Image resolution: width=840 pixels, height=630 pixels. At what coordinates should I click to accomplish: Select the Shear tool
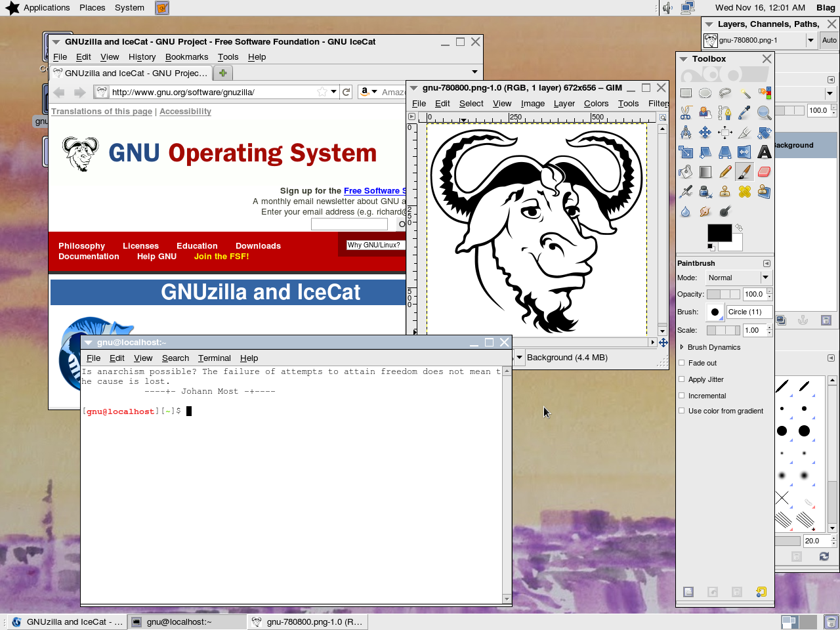[705, 152]
